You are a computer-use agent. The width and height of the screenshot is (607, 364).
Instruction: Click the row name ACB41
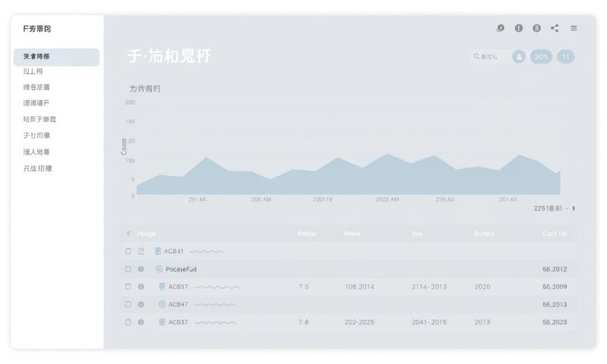pyautogui.click(x=174, y=251)
